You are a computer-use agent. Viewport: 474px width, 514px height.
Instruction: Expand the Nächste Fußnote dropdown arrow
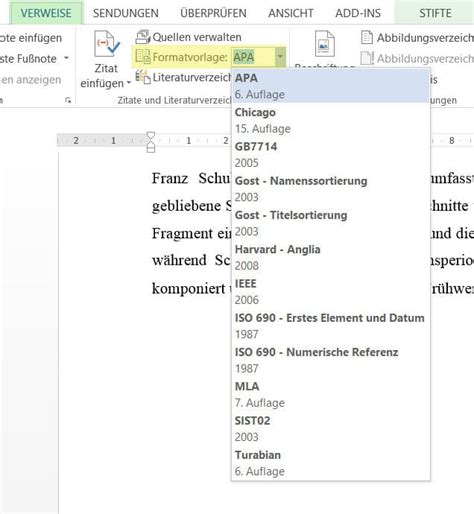point(67,58)
